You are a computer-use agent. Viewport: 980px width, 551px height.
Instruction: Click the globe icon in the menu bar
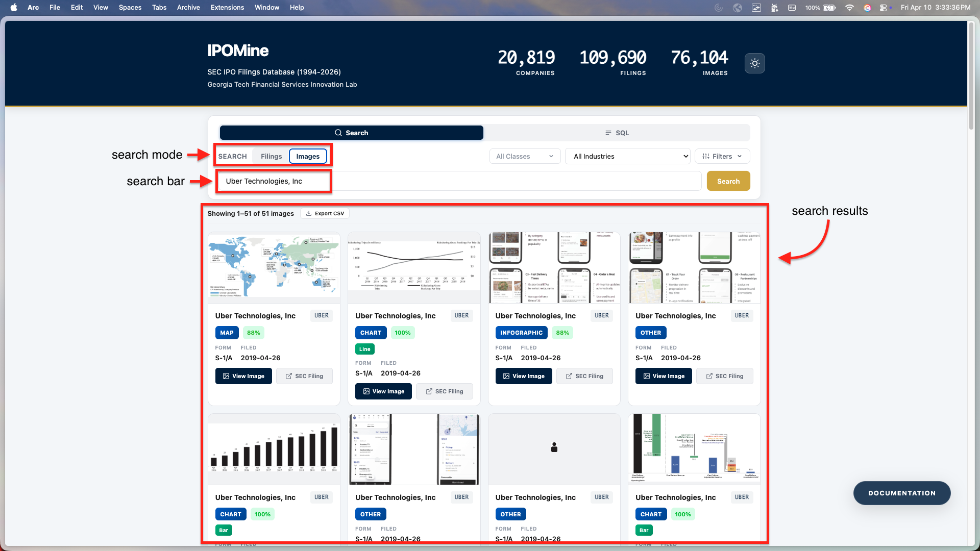(738, 7)
